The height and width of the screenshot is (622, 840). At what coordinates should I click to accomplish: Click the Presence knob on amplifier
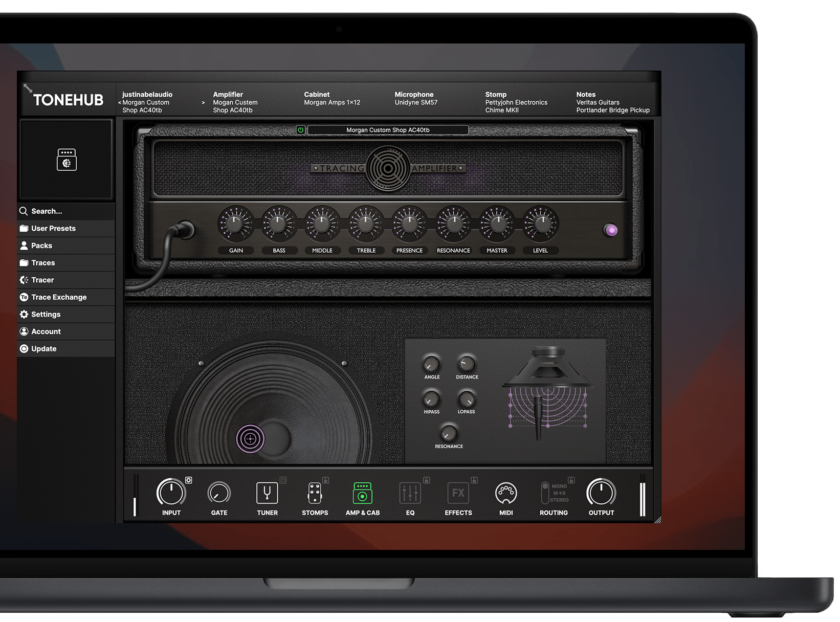tap(409, 224)
